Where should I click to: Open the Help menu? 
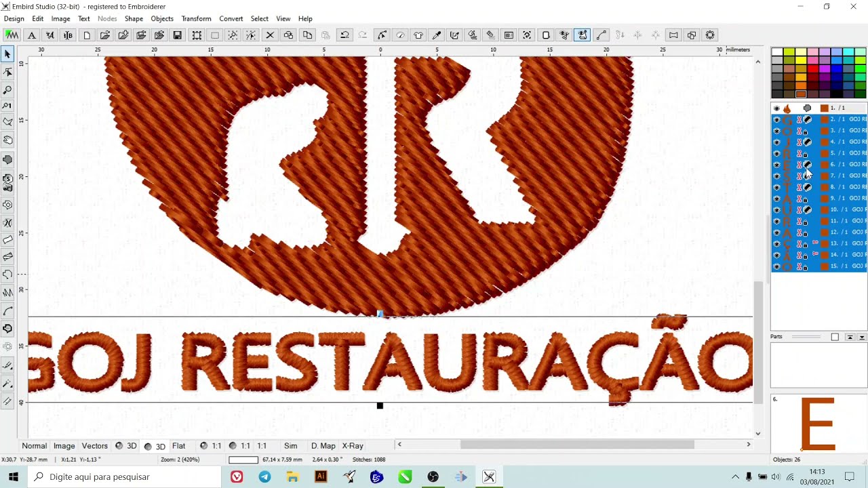point(305,19)
